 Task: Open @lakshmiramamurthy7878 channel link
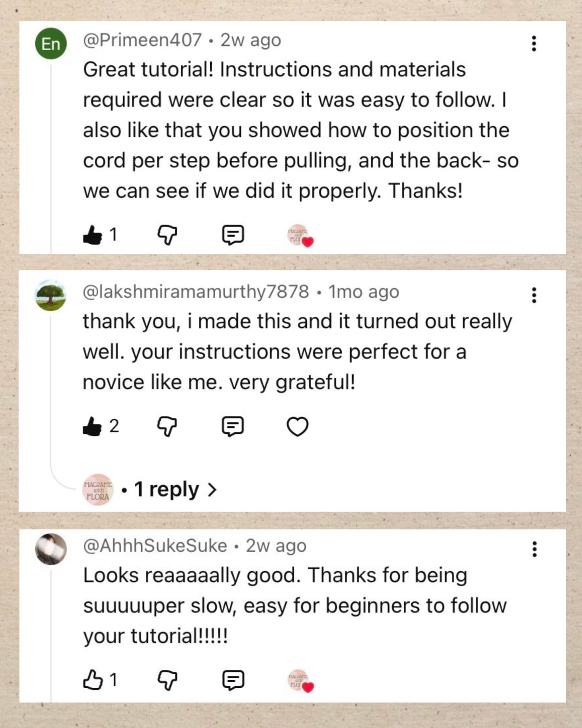(x=196, y=292)
